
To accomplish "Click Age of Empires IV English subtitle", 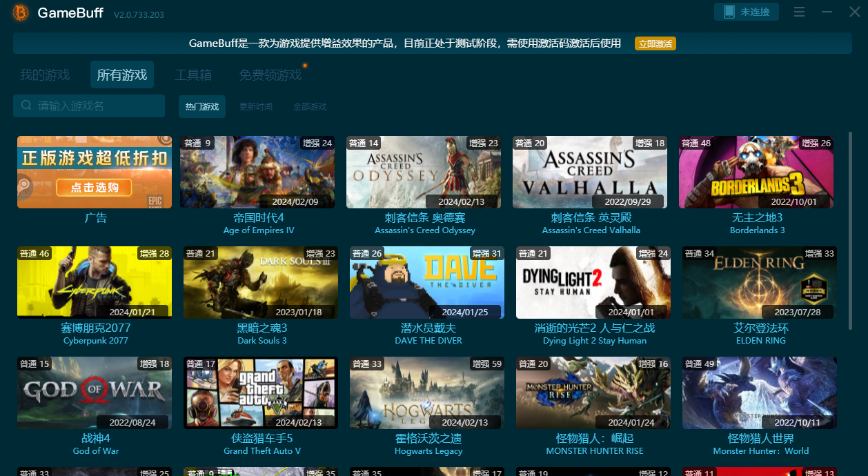I will [259, 230].
